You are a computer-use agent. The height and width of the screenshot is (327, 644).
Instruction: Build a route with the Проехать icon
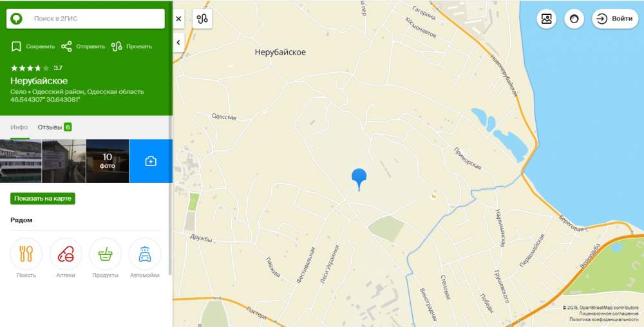pos(117,46)
